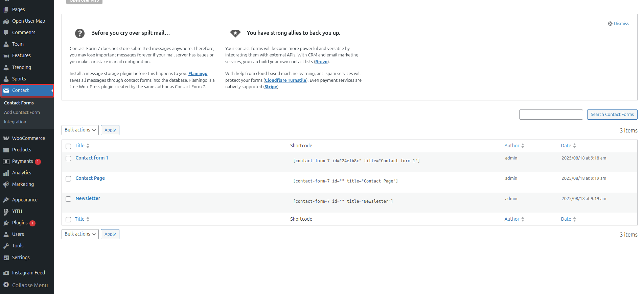The image size is (644, 294).
Task: Click the Comments speech bubble icon
Action: click(x=6, y=32)
